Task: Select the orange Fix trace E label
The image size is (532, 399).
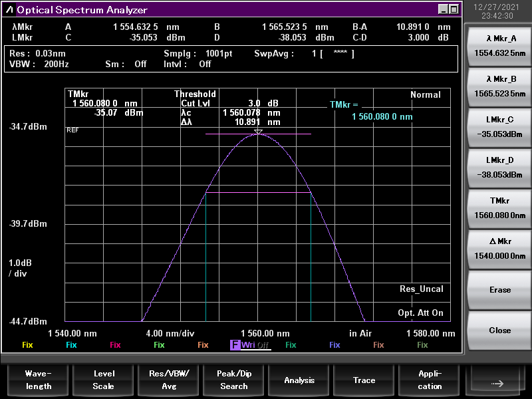Action: point(203,345)
